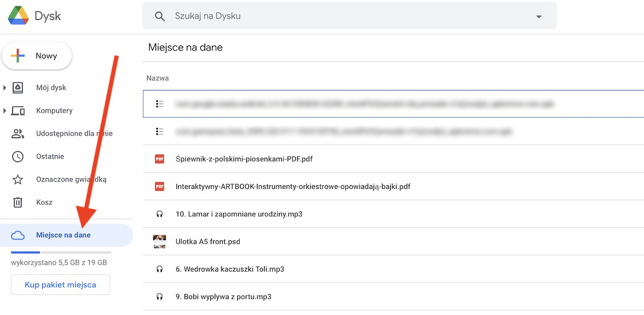644x315 pixels.
Task: Click the storage usage progress bar
Action: [x=61, y=252]
